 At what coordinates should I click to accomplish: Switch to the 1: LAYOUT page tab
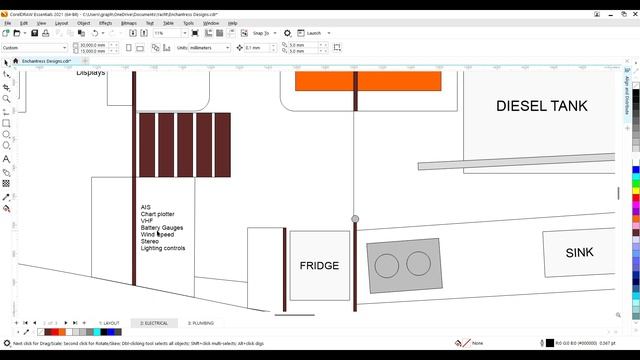pyautogui.click(x=109, y=323)
